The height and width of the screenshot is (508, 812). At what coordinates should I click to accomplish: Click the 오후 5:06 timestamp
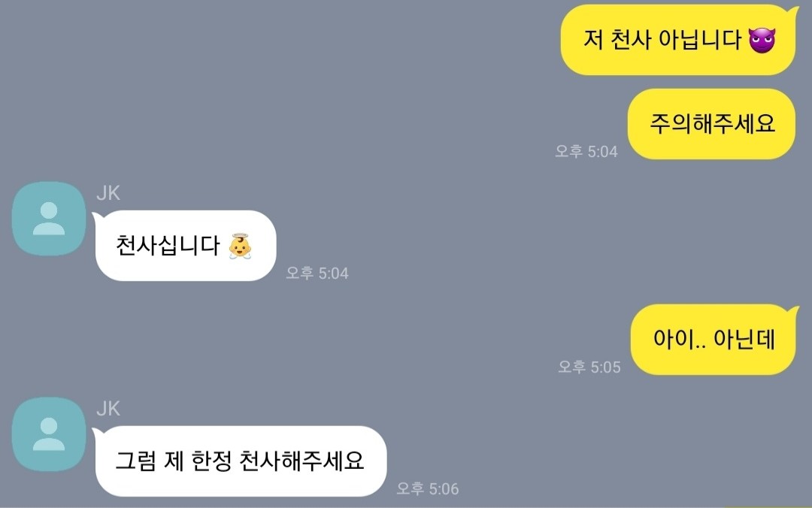427,488
